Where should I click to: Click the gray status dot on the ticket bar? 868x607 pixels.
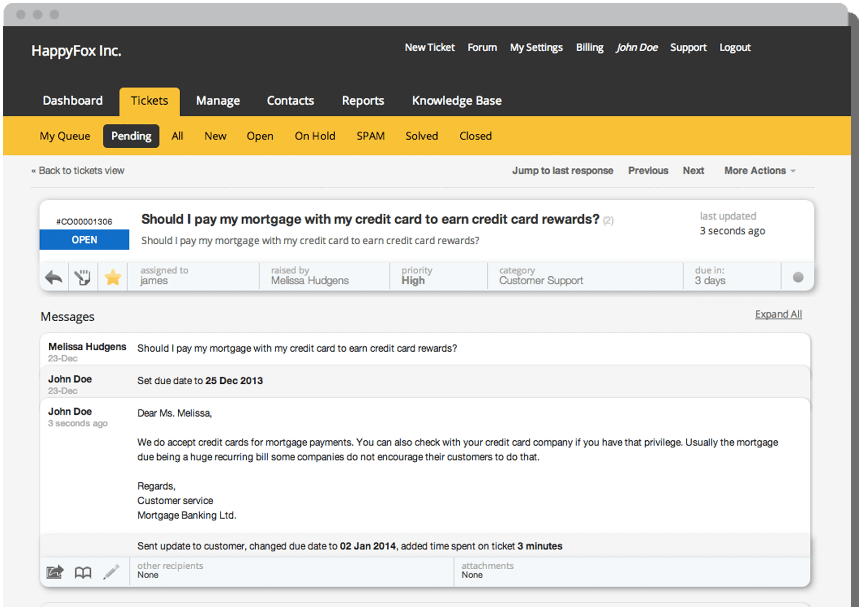coord(797,276)
